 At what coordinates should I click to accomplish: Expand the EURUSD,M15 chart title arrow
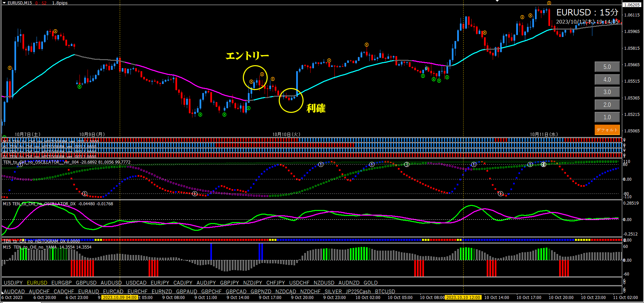click(x=4, y=3)
